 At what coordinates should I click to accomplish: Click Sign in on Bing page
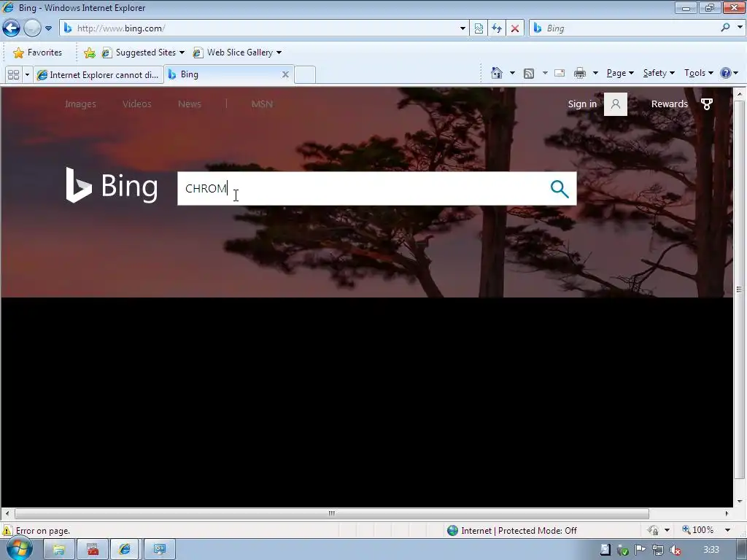coord(582,104)
